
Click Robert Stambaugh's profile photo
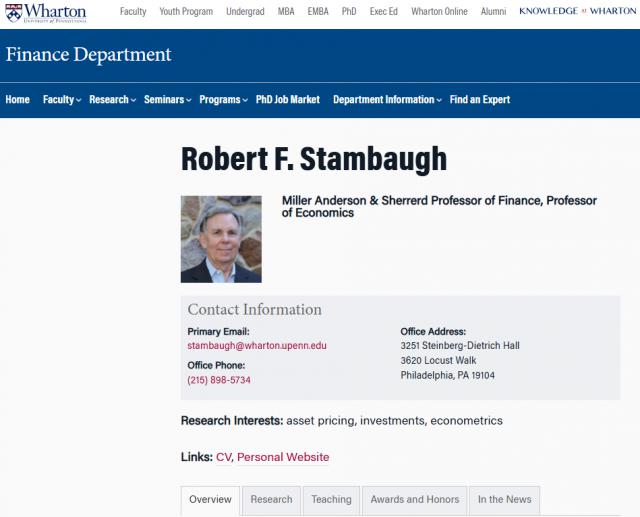point(221,239)
